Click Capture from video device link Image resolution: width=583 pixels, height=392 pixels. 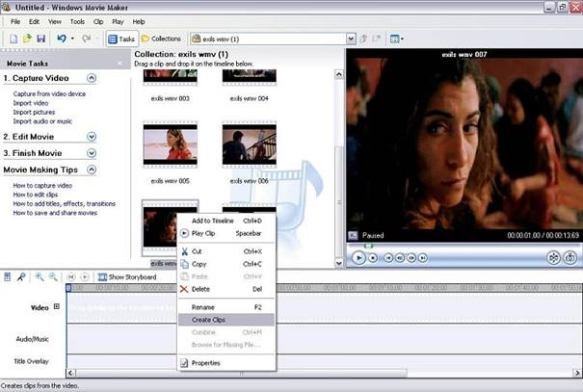point(49,94)
